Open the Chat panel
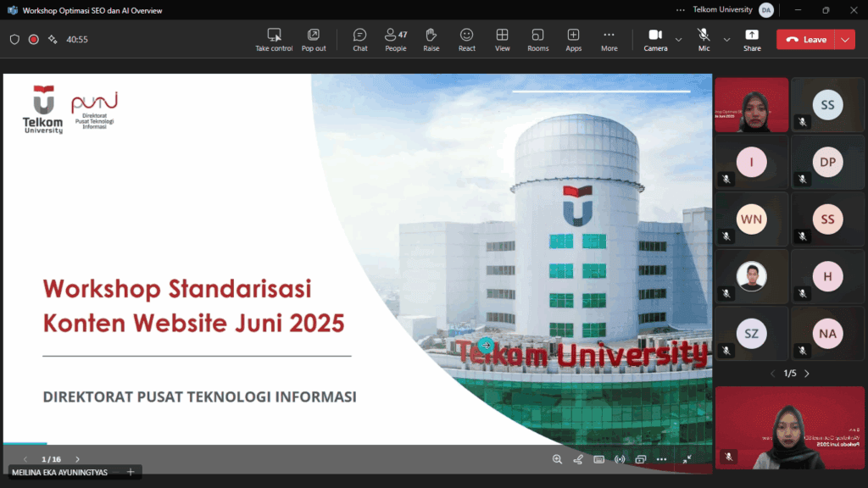 [359, 40]
